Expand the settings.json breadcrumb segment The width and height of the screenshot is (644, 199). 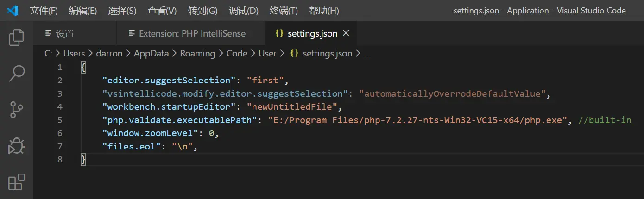[x=327, y=53]
